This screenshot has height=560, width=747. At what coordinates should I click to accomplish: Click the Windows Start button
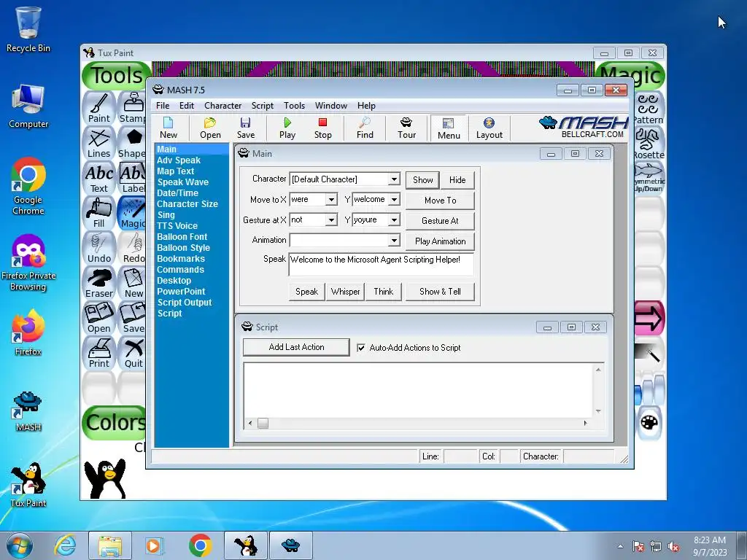(20, 545)
